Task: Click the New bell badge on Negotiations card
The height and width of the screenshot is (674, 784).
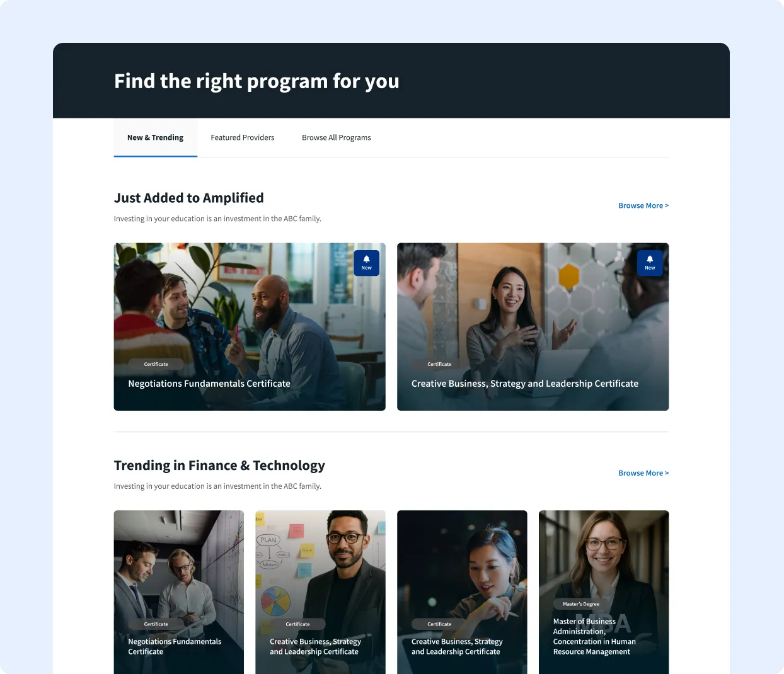Action: pyautogui.click(x=366, y=263)
